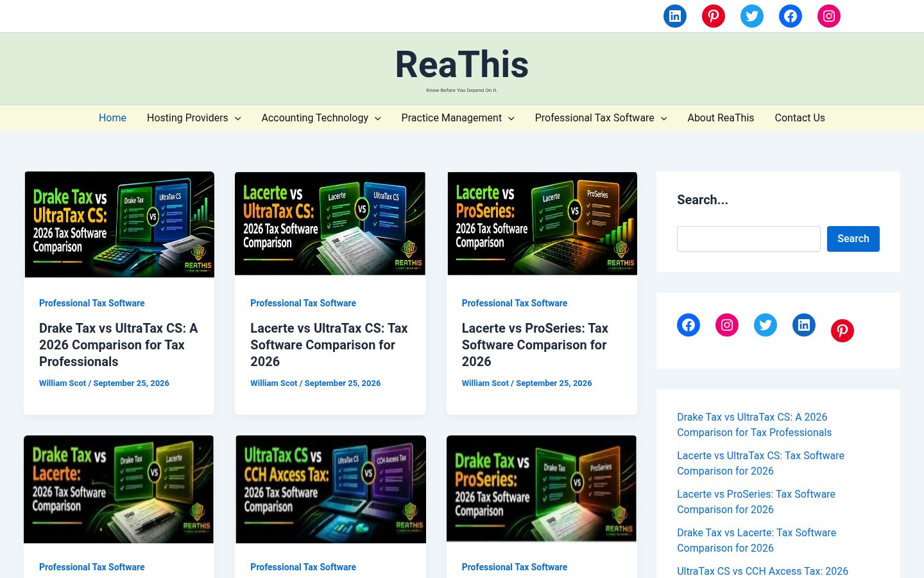Open Drake Tax vs UltraTax CS thumbnail
The height and width of the screenshot is (578, 924).
119,225
